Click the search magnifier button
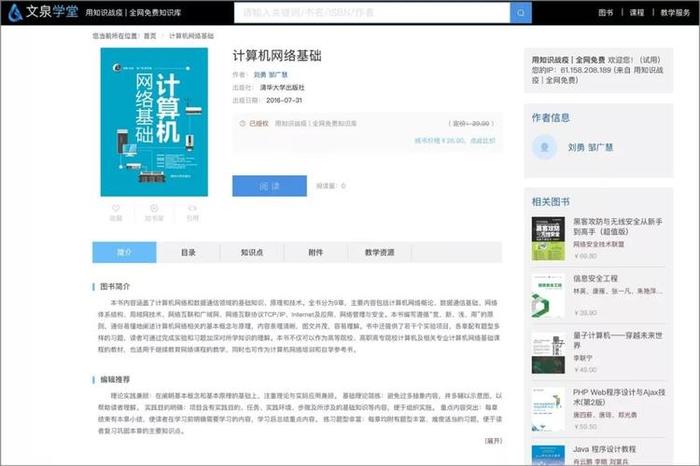700x466 pixels. (521, 12)
